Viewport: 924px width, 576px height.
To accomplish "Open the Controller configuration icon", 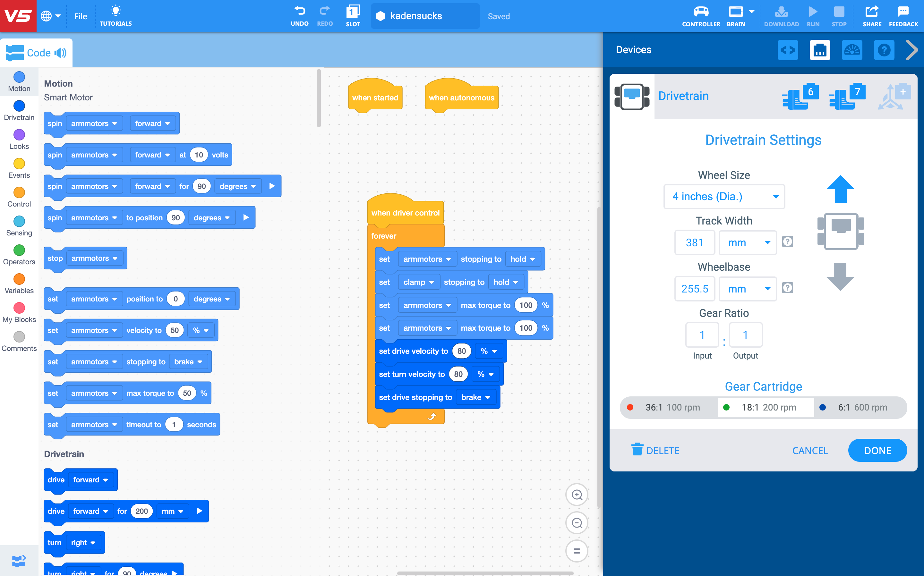I will (701, 16).
